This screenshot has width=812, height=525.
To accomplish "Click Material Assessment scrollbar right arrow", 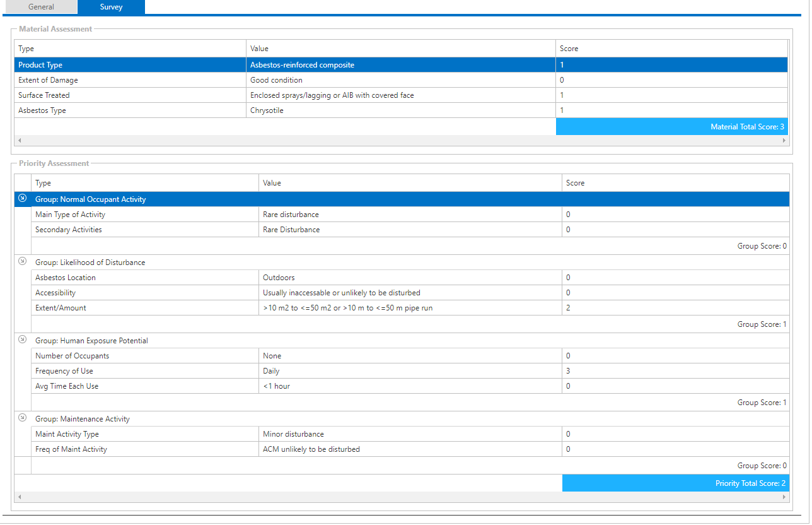I will (x=784, y=141).
